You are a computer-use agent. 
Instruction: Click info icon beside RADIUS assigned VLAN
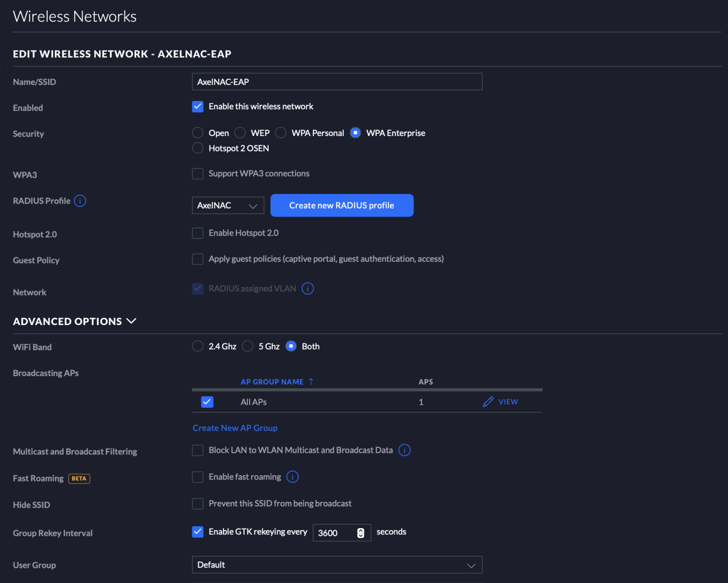click(x=307, y=289)
